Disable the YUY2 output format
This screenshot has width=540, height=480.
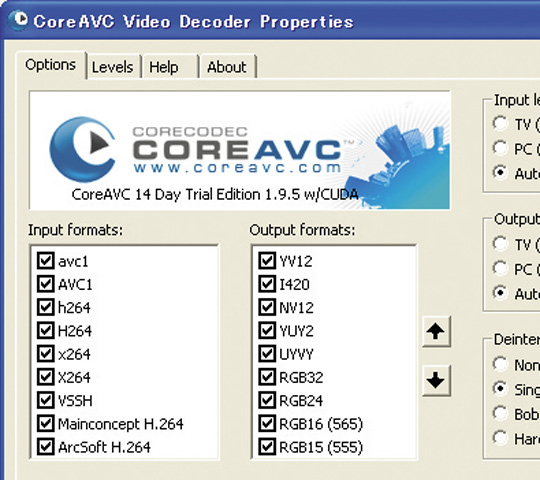267,331
